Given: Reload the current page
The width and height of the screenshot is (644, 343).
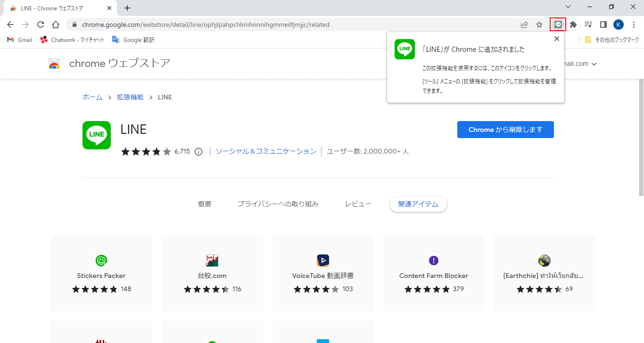Looking at the screenshot, I should [41, 24].
